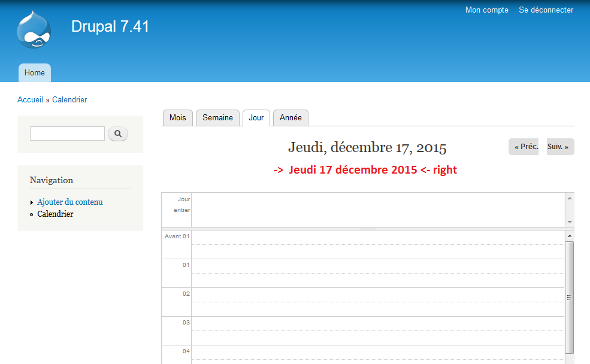
Task: Click Se déconnecter to log out
Action: tap(546, 10)
